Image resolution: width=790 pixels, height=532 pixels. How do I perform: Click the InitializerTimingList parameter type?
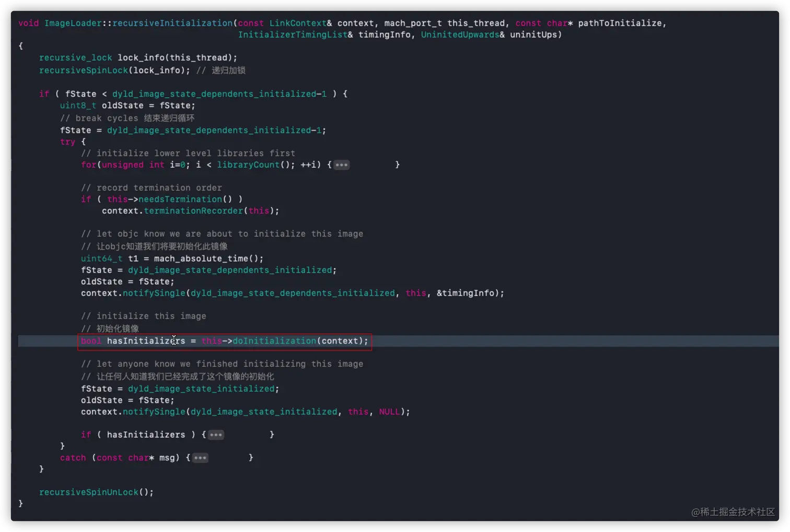[x=293, y=34]
